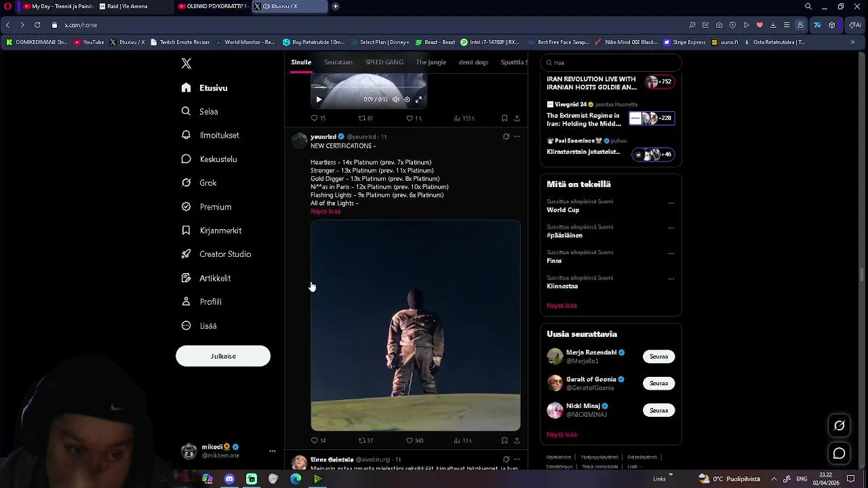Repost the top post with 61 reposts
868x488 pixels.
(366, 118)
